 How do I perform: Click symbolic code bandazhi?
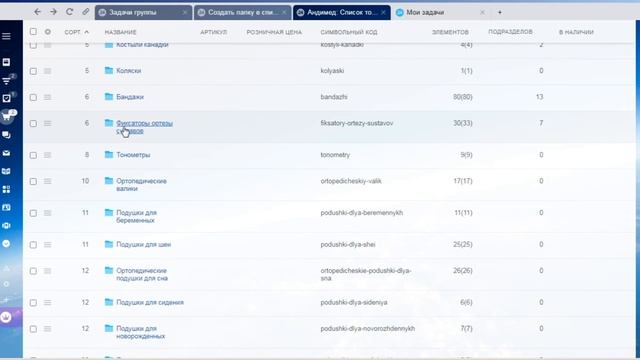pyautogui.click(x=334, y=97)
